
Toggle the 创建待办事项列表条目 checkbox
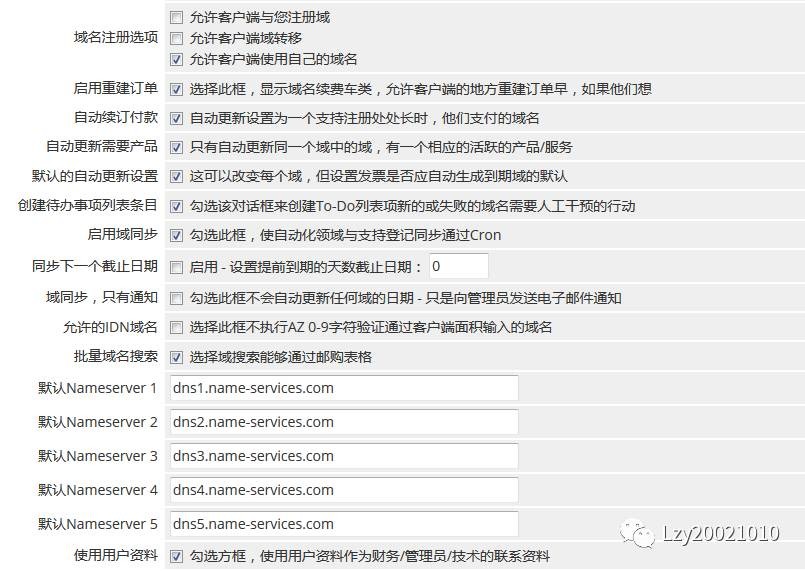click(x=176, y=206)
